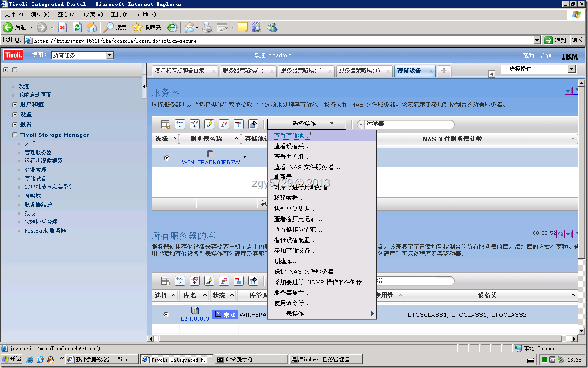Click select-all rows icon in 服务器 table toolbar
Viewport: 588px width, 368px height.
(x=180, y=124)
